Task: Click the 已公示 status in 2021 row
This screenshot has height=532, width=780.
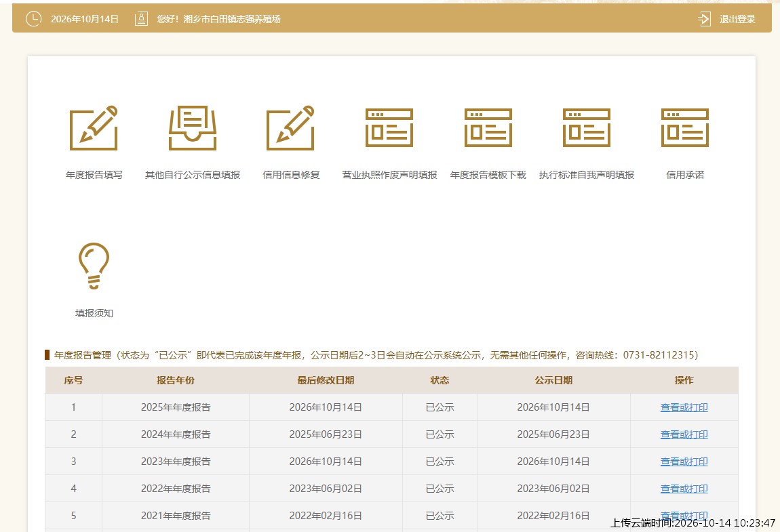Action: 440,516
